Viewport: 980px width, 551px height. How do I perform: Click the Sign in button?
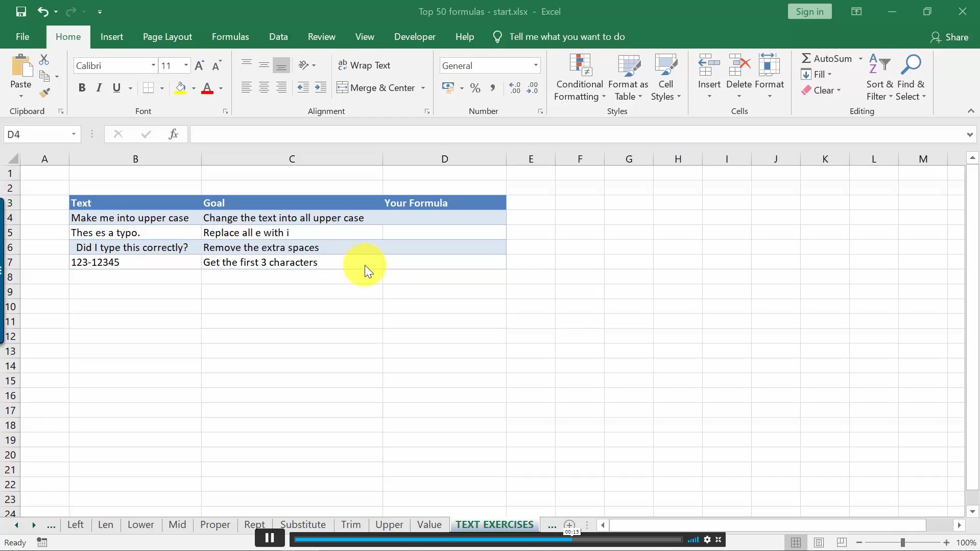click(809, 11)
